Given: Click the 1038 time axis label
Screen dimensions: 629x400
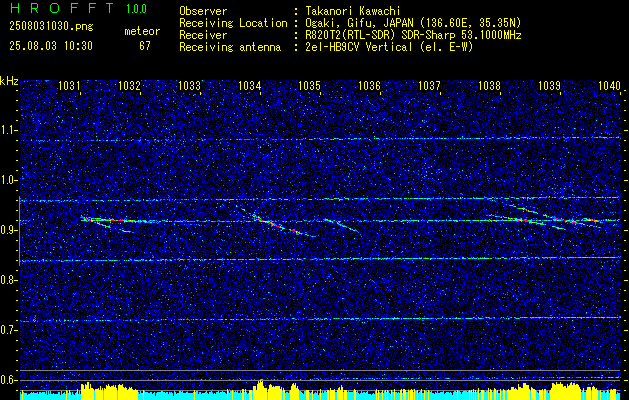Looking at the screenshot, I should tap(490, 85).
